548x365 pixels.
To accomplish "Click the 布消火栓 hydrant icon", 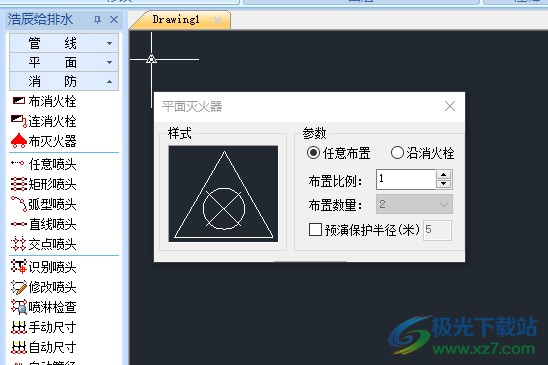I will click(19, 101).
